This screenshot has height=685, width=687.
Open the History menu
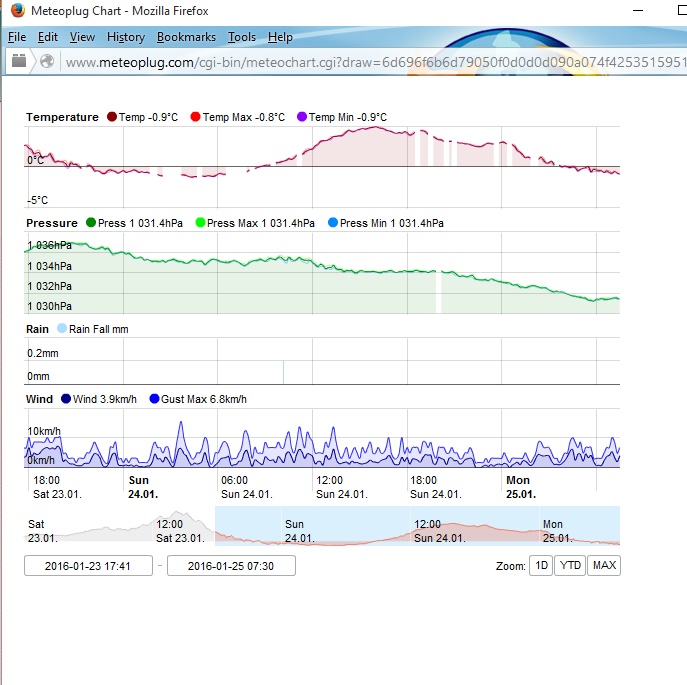pos(126,37)
